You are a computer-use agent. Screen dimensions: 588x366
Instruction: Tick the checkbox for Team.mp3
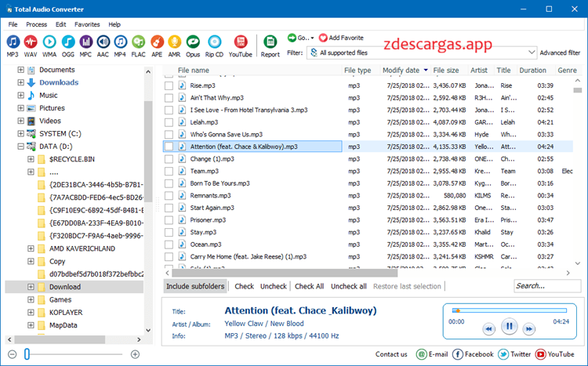169,172
